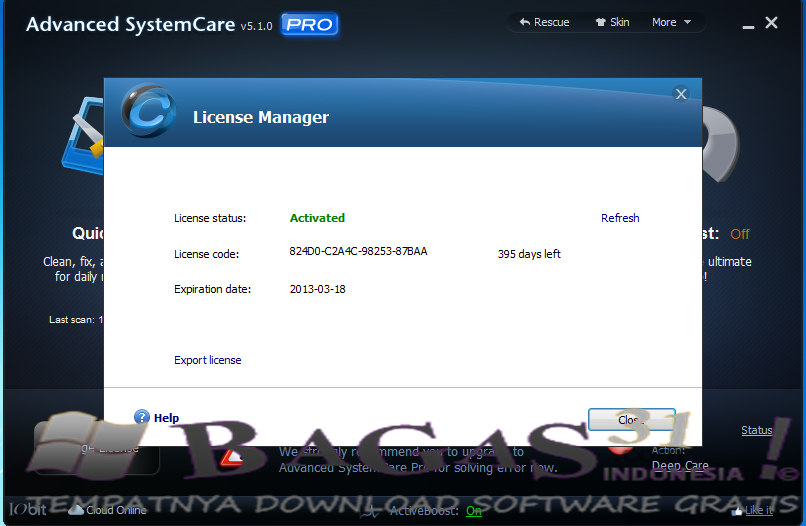Click the Close button in License Manager

(631, 420)
